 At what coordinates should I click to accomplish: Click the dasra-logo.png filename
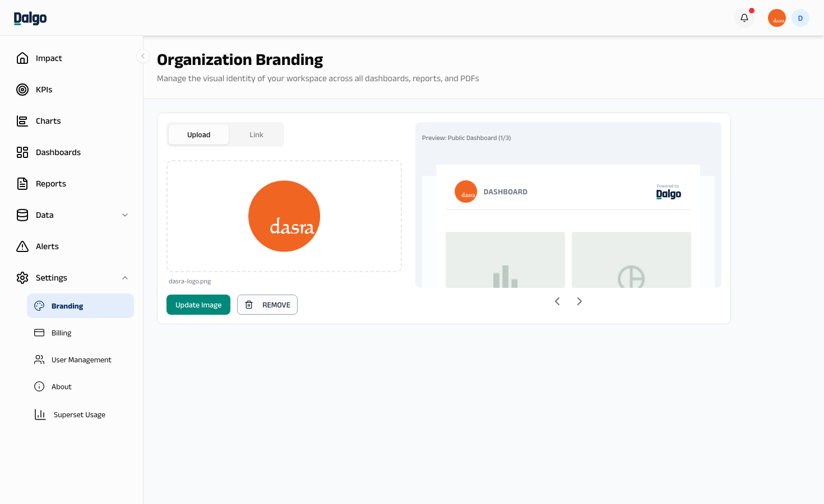(190, 281)
